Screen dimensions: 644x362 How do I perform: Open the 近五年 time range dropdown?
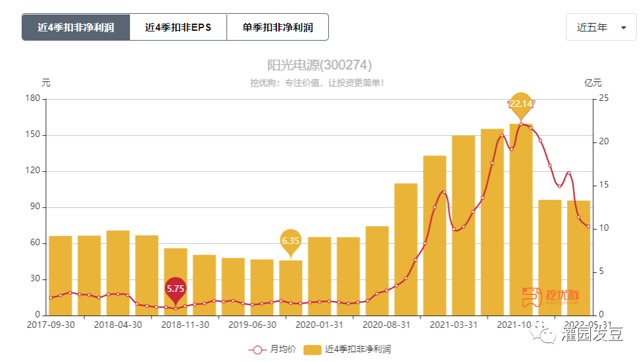tap(601, 27)
